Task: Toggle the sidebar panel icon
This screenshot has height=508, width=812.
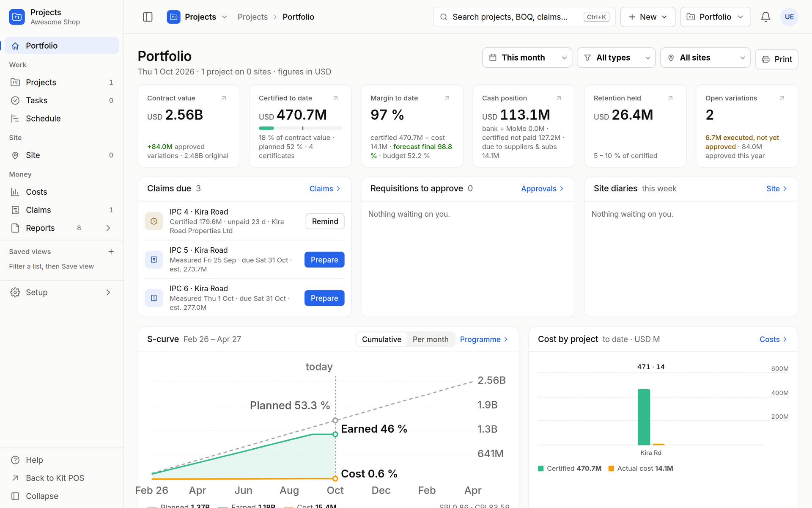Action: tap(148, 17)
